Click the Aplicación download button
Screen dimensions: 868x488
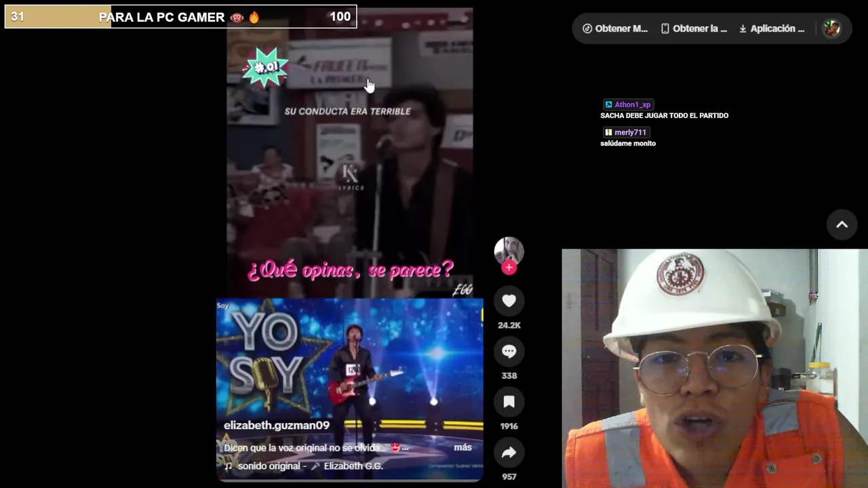[x=772, y=28]
